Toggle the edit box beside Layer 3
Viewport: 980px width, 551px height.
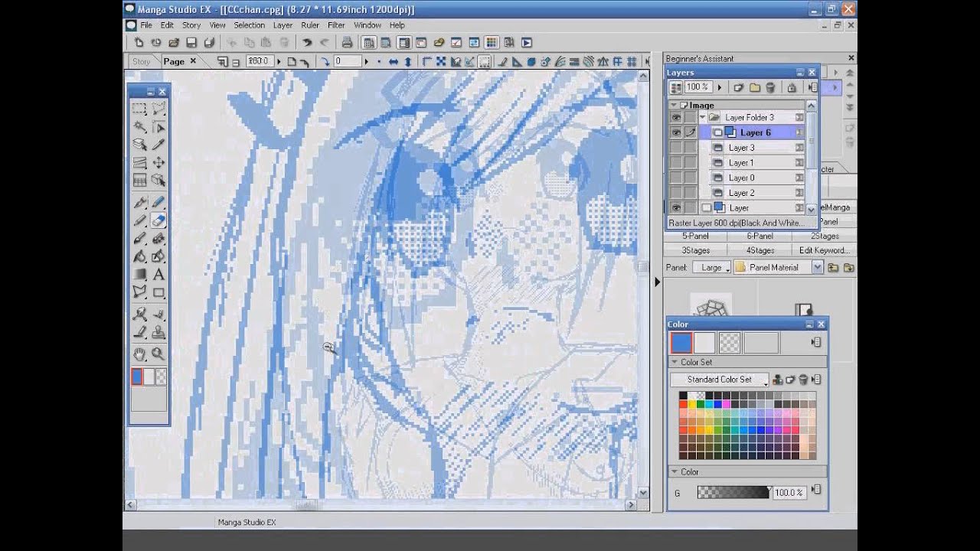point(691,148)
